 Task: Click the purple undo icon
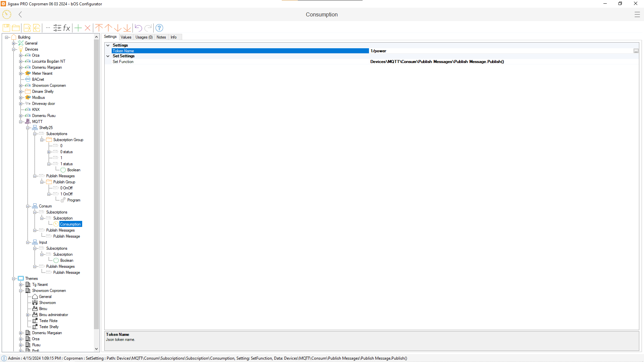138,28
